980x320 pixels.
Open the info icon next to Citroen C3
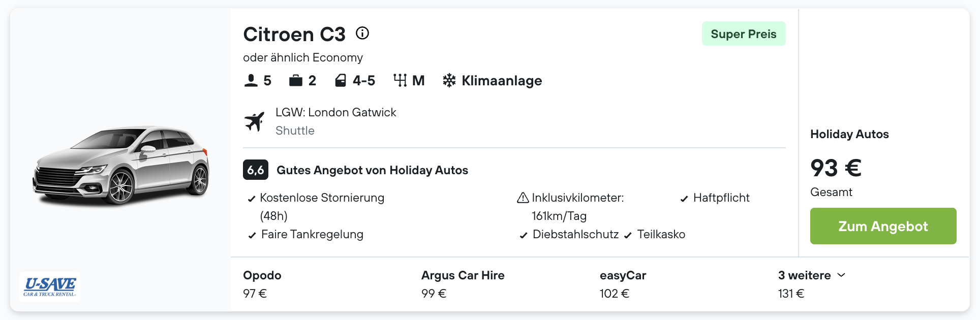pos(362,33)
